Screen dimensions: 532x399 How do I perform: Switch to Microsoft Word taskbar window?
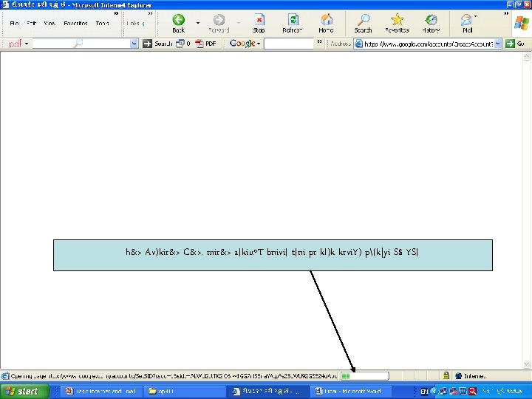coord(349,391)
